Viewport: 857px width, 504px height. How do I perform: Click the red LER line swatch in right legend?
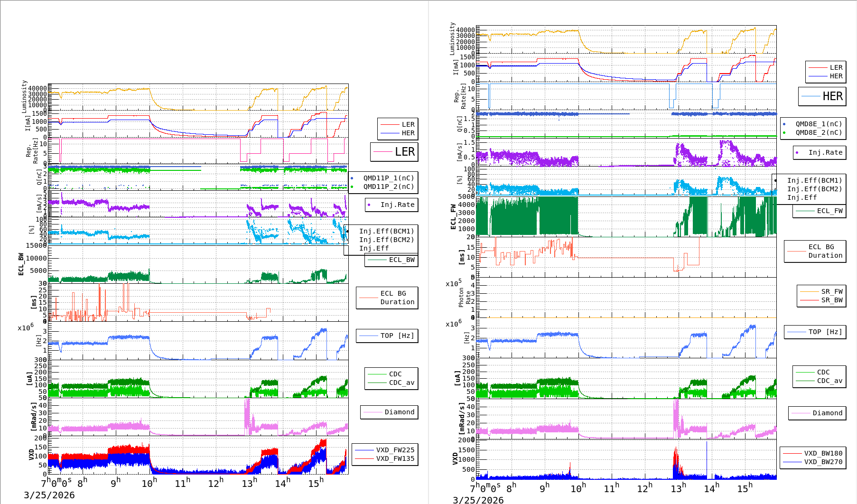(818, 68)
